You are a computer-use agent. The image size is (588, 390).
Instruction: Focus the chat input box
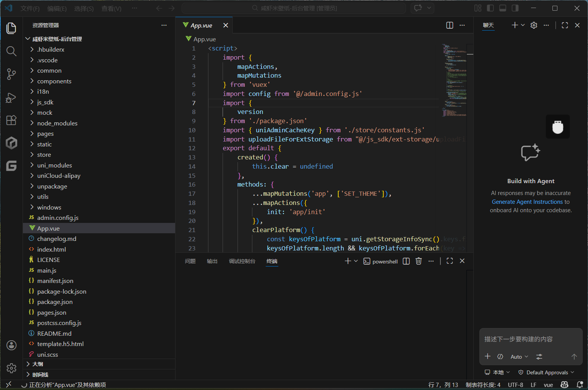point(530,339)
